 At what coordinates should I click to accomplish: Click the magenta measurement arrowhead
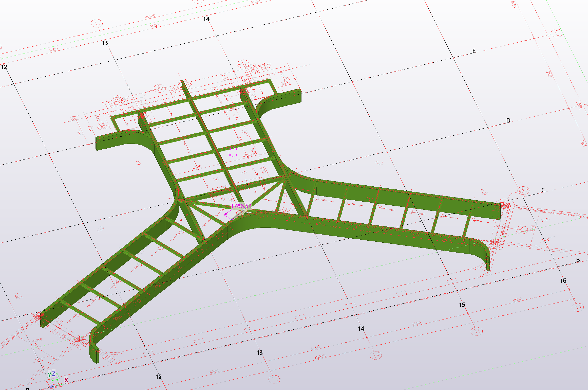point(226,214)
